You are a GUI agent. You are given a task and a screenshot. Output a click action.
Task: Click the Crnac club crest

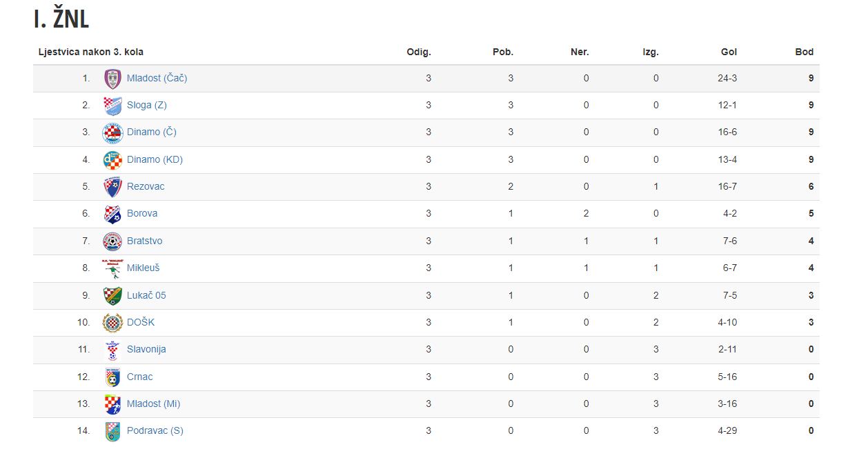112,377
